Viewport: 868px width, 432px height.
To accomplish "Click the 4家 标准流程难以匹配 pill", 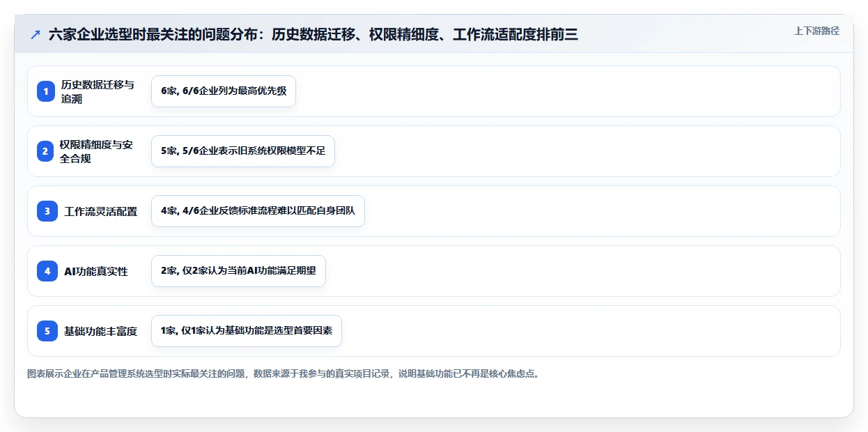I will coord(258,211).
